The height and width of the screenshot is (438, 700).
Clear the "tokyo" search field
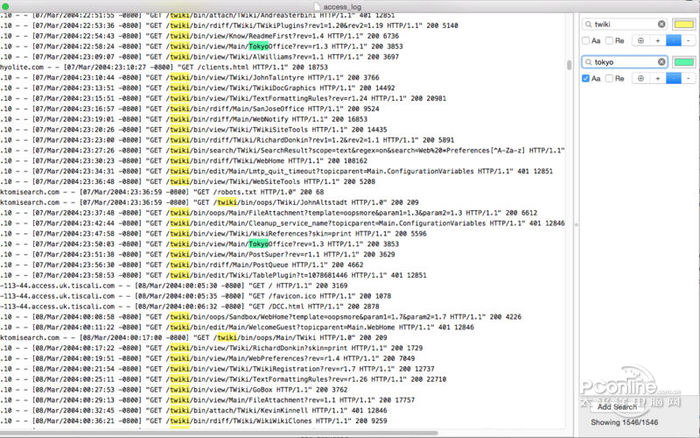point(662,62)
